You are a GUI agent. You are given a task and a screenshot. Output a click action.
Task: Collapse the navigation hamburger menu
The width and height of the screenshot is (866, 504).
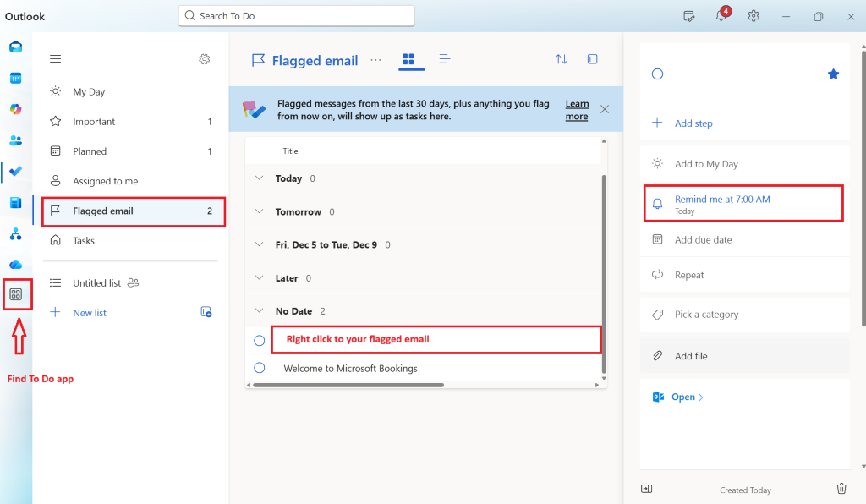pyautogui.click(x=55, y=59)
